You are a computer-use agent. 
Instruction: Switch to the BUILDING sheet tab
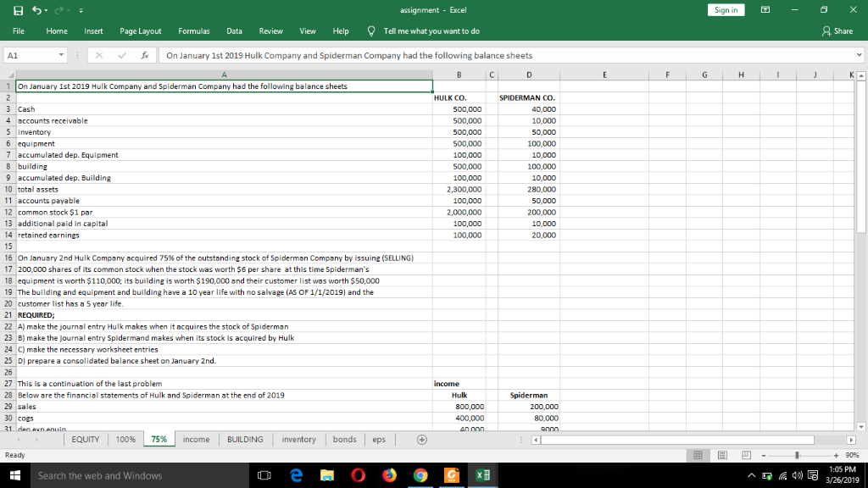(x=244, y=439)
